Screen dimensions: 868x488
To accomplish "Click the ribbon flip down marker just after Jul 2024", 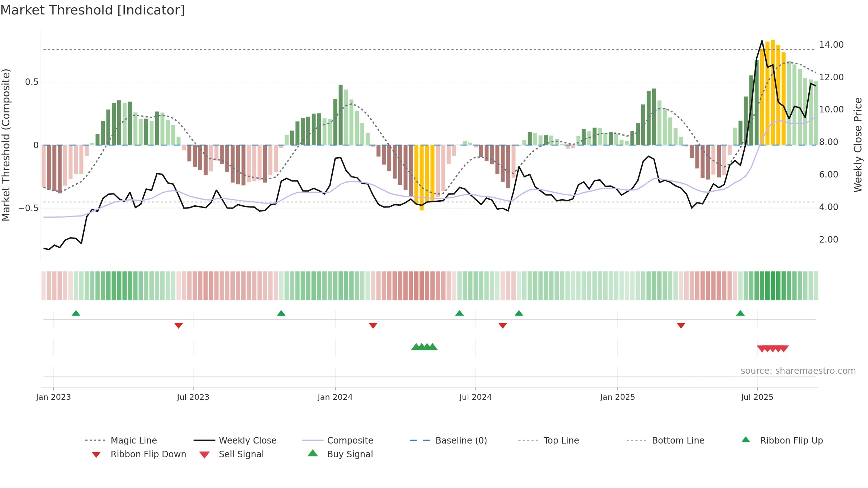I will coord(503,326).
